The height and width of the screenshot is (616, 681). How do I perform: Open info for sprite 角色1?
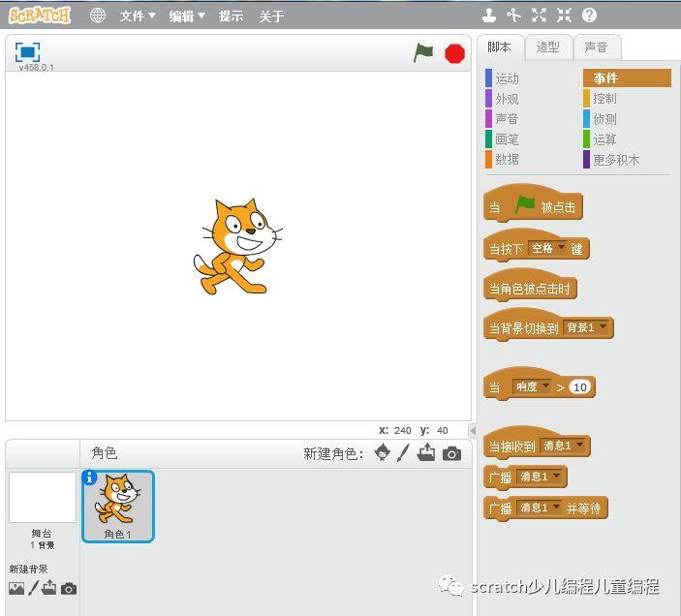pos(89,477)
